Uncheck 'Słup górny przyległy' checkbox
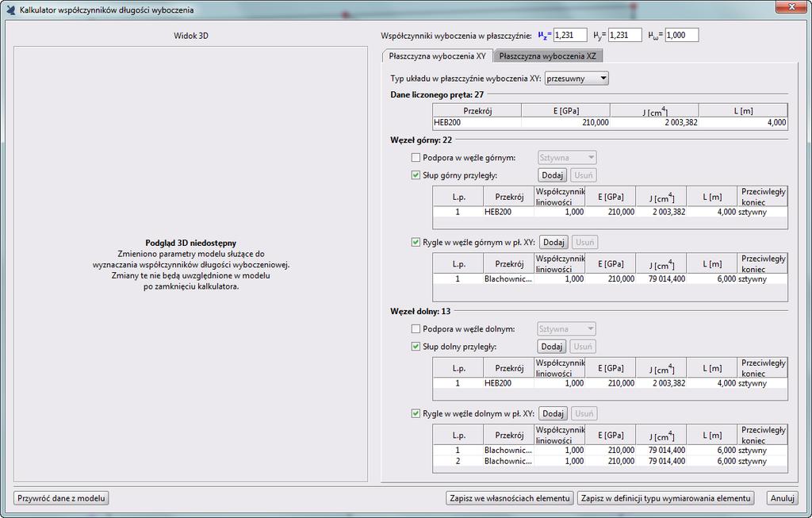 pos(416,175)
